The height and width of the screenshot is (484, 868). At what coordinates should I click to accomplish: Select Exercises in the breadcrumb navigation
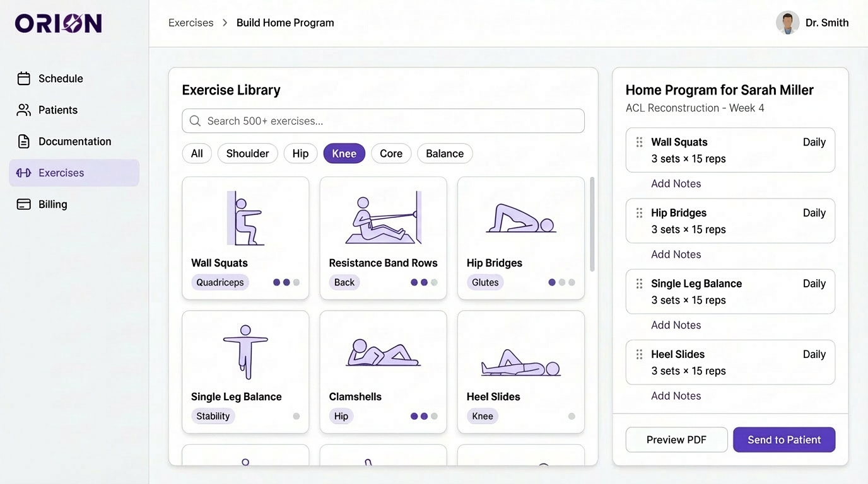[191, 22]
